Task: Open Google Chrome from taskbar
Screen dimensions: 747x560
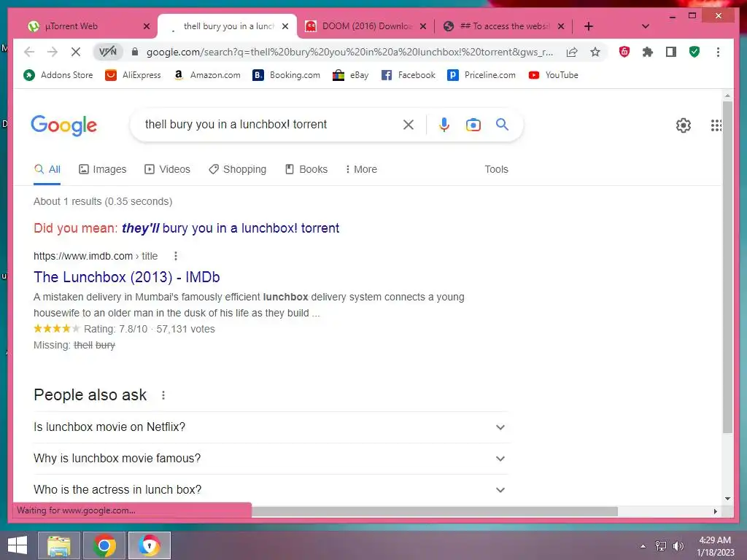Action: (104, 545)
